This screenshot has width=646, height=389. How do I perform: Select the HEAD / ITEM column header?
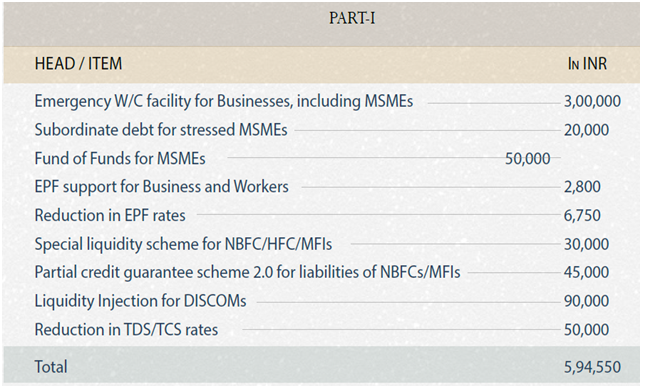tap(78, 63)
